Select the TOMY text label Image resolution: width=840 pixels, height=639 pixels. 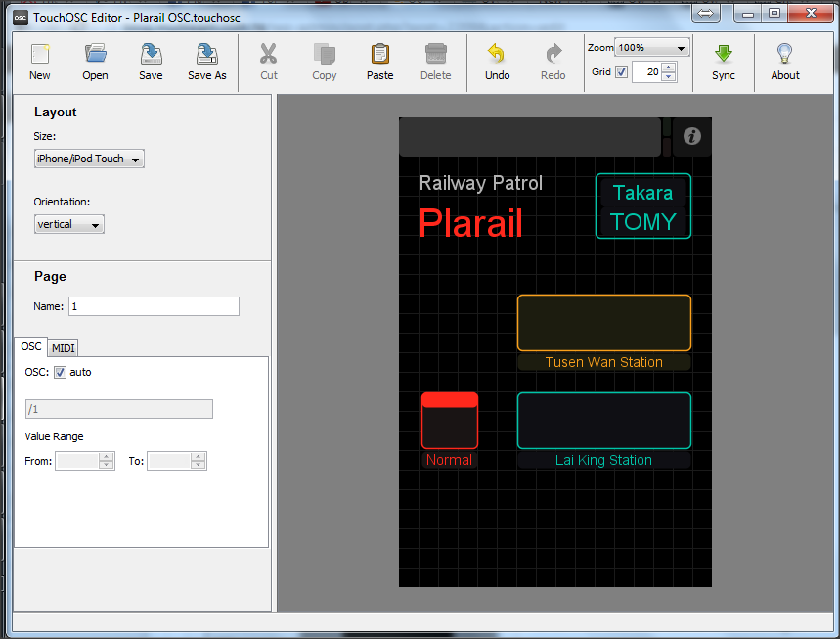click(642, 222)
